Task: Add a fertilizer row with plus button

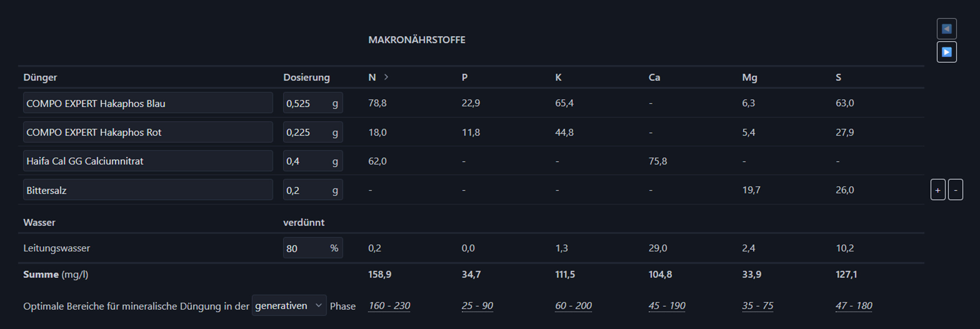Action: click(x=938, y=190)
